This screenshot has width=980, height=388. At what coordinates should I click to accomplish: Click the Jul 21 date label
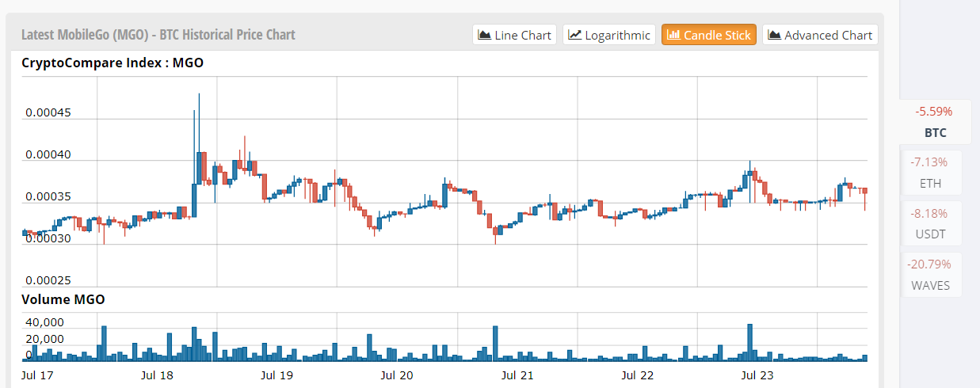pos(518,375)
